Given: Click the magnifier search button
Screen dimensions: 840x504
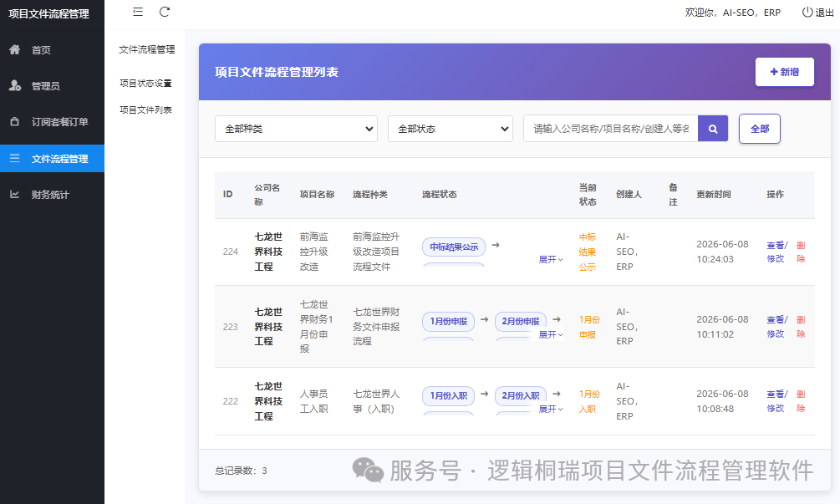Looking at the screenshot, I should 712,129.
